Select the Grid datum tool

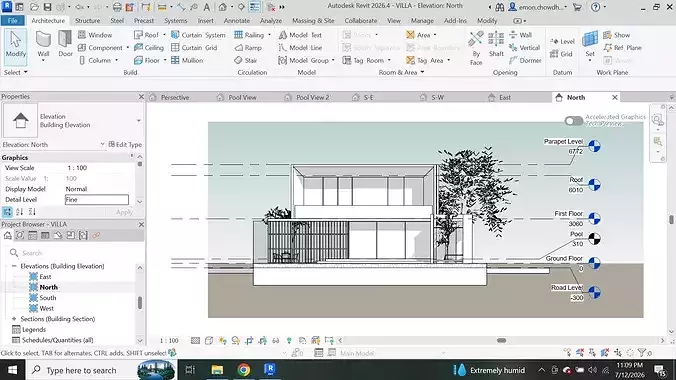561,54
